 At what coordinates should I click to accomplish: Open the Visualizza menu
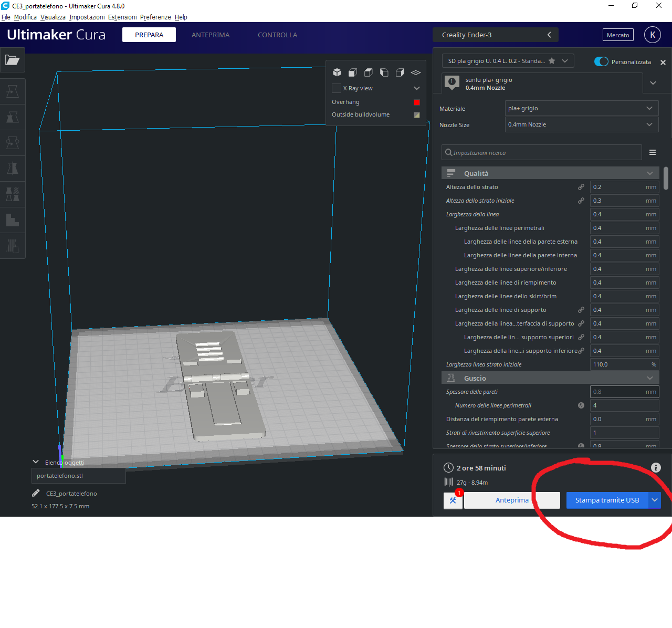[53, 17]
